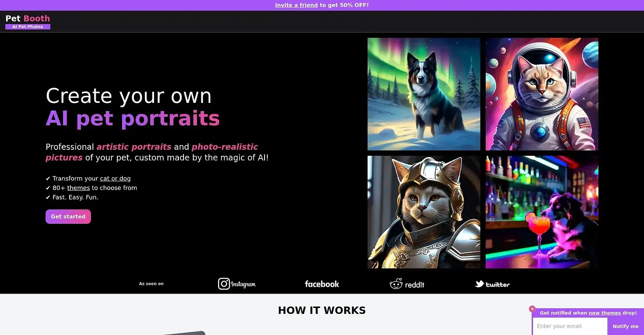The width and height of the screenshot is (644, 335).
Task: Click the HOW IT WORKS heading
Action: coord(322,311)
